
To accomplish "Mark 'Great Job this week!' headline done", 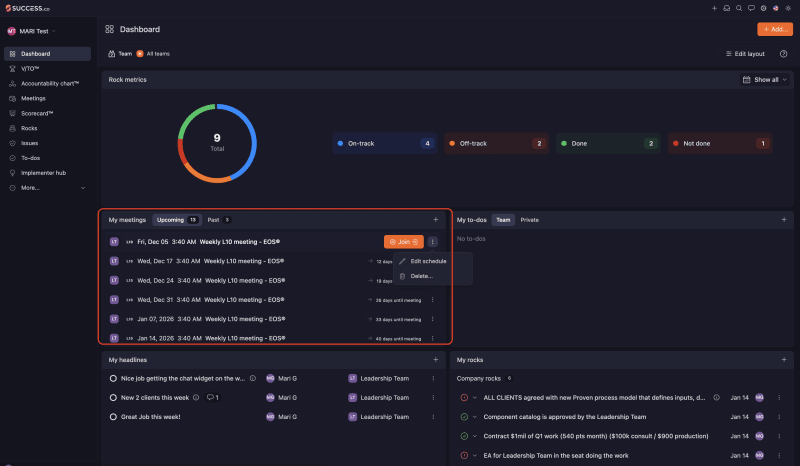I will point(113,417).
